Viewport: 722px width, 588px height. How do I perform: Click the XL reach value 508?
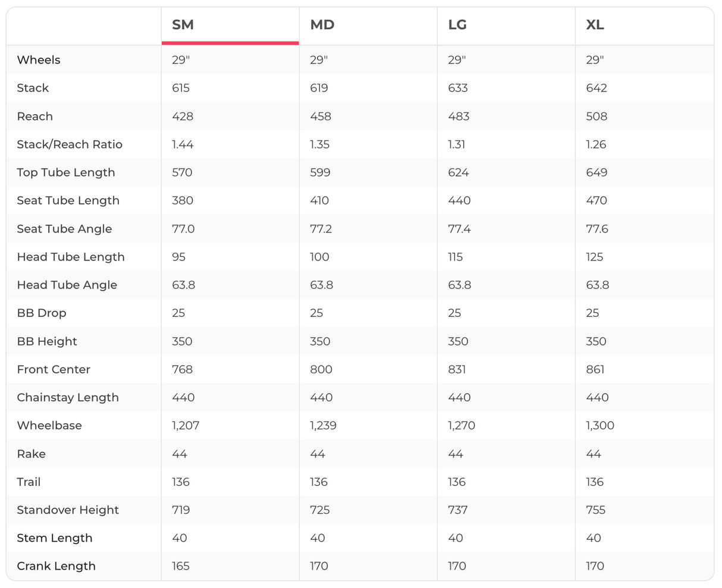click(x=597, y=117)
